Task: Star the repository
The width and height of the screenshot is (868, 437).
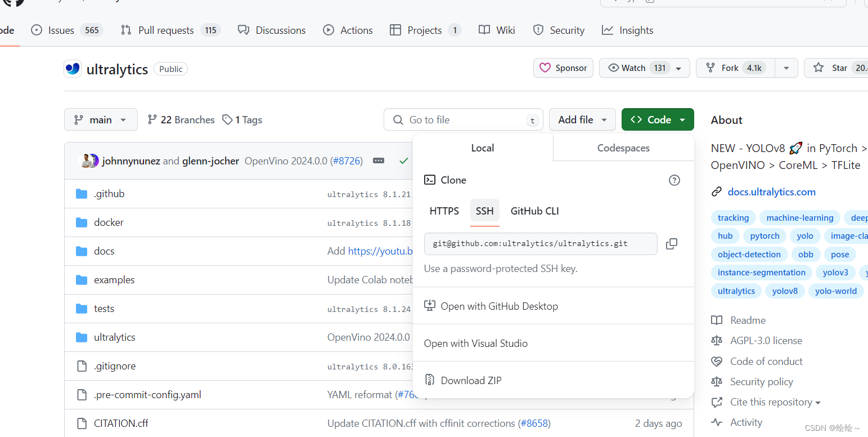Action: (x=836, y=68)
